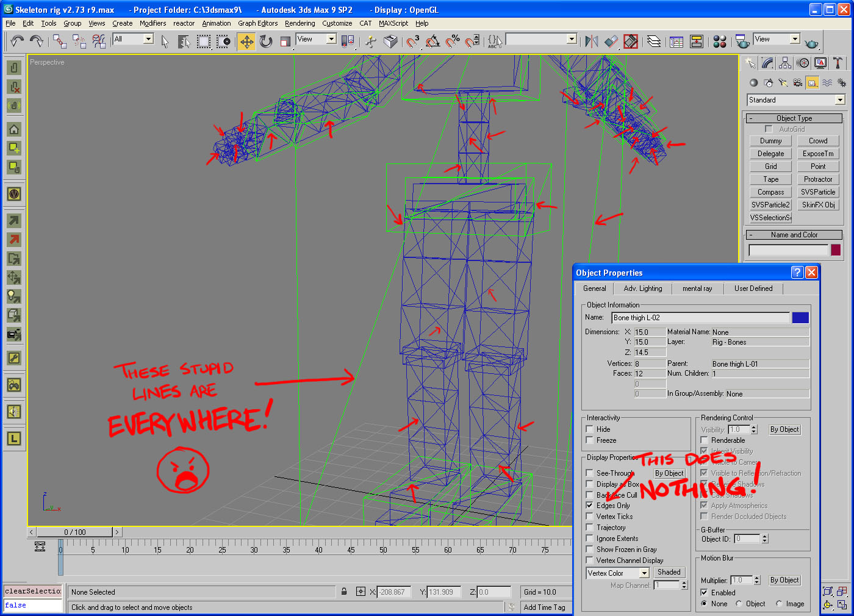The height and width of the screenshot is (616, 854).
Task: Open the Standard helpers category dropdown
Action: click(x=840, y=100)
